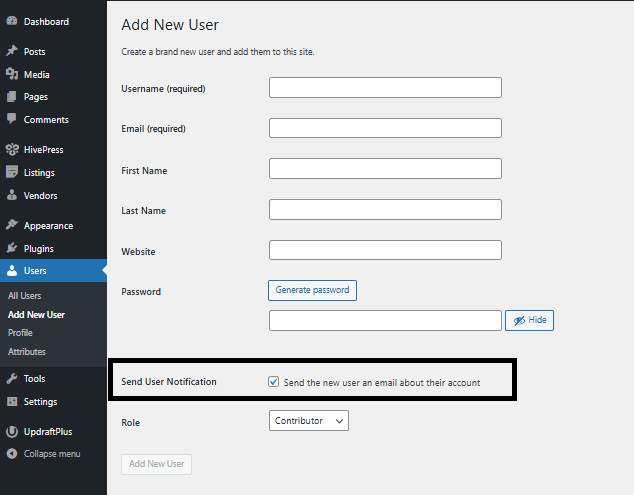Open the Profile submenu link
The width and height of the screenshot is (634, 495).
click(x=20, y=333)
